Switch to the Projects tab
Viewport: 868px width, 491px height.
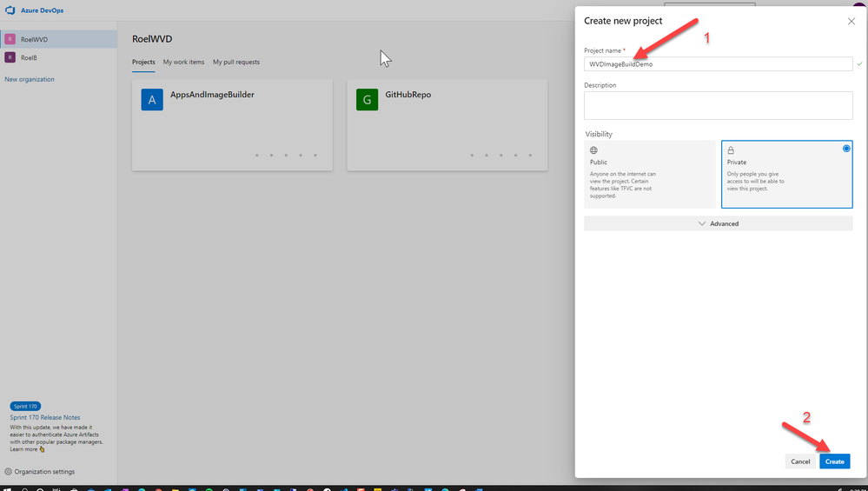tap(143, 62)
